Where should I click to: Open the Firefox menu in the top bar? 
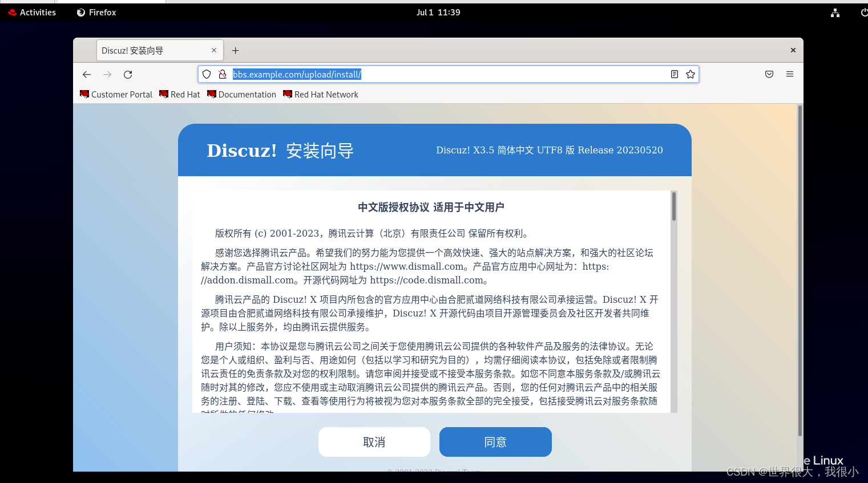(x=96, y=12)
